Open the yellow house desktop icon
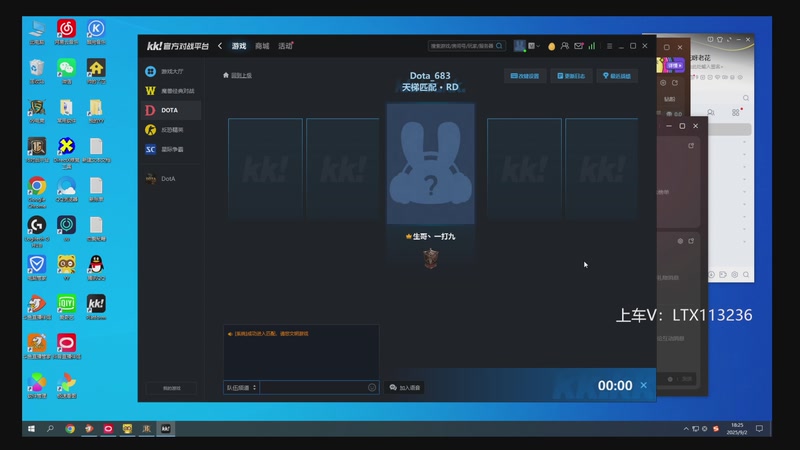The height and width of the screenshot is (450, 800). (96, 71)
